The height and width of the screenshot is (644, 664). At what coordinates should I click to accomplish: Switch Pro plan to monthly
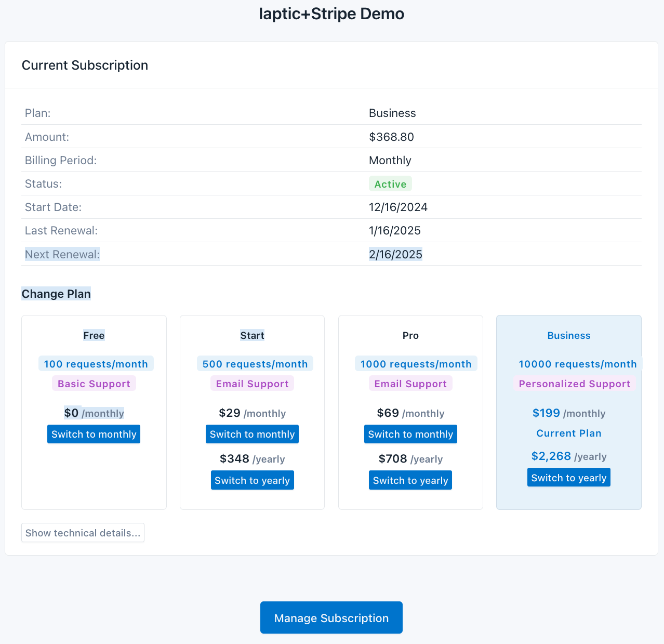tap(410, 434)
